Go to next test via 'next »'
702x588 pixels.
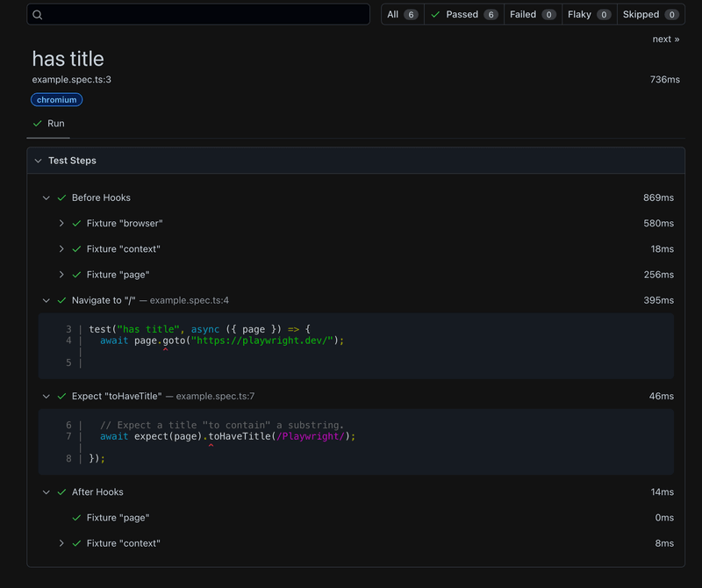pos(666,39)
